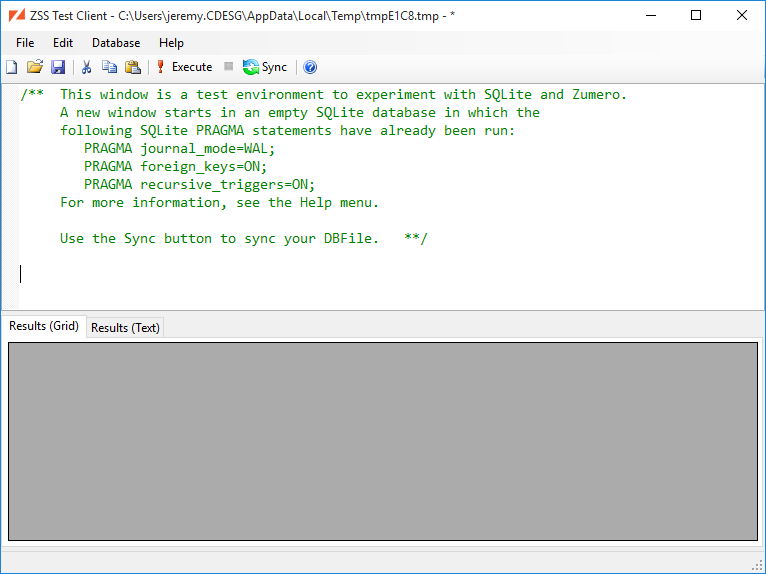Click in the gray results grid area
The image size is (766, 574).
coord(383,442)
